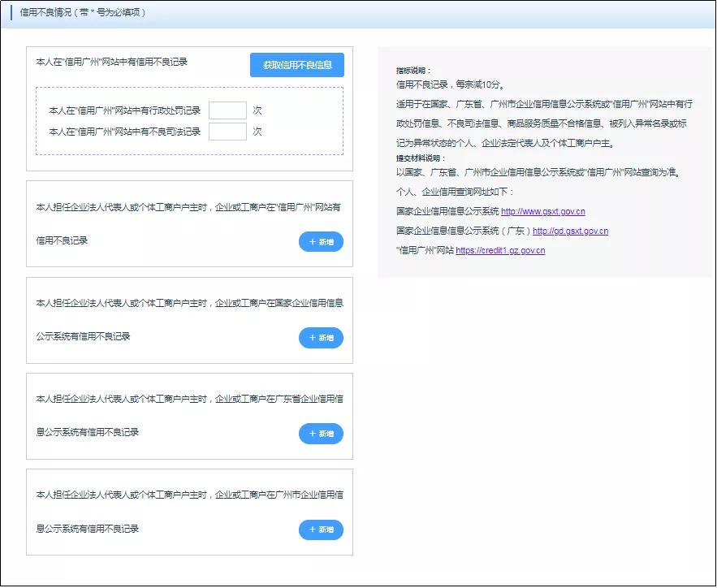Click the plus icon on the first 新增 button
The width and height of the screenshot is (717, 588).
[312, 241]
